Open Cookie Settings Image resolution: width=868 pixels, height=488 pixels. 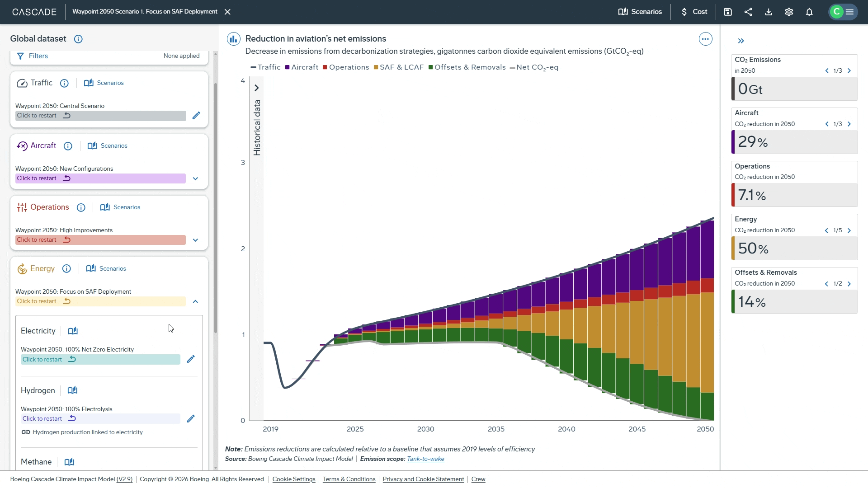click(x=294, y=479)
